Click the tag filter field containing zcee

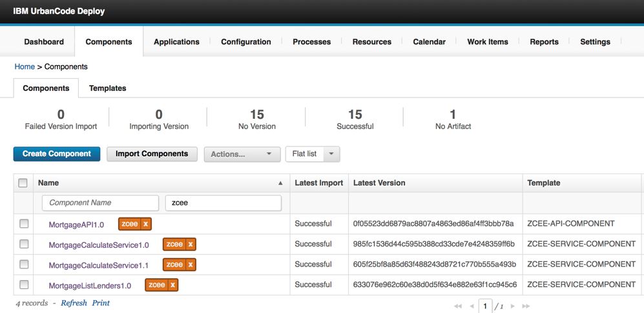(x=223, y=203)
